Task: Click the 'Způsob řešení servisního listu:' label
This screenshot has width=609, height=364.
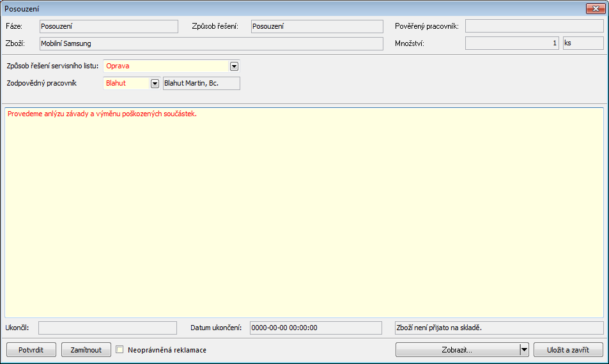Action: [x=52, y=66]
